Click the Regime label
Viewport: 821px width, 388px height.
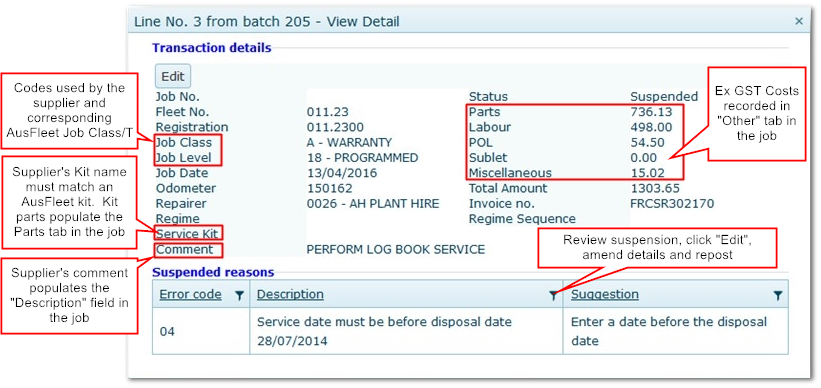click(x=177, y=219)
